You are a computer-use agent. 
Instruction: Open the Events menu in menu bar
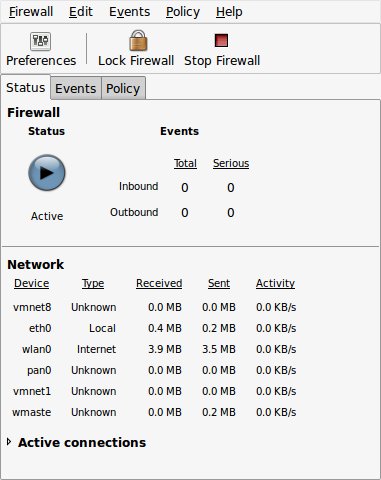click(129, 12)
